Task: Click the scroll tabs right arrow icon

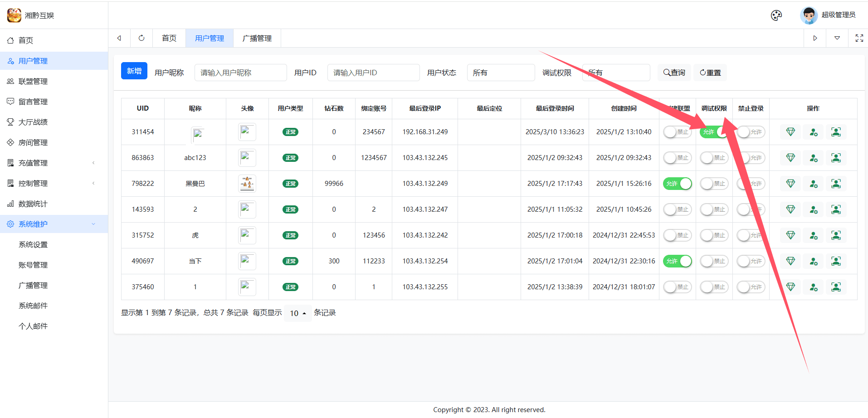Action: click(815, 38)
